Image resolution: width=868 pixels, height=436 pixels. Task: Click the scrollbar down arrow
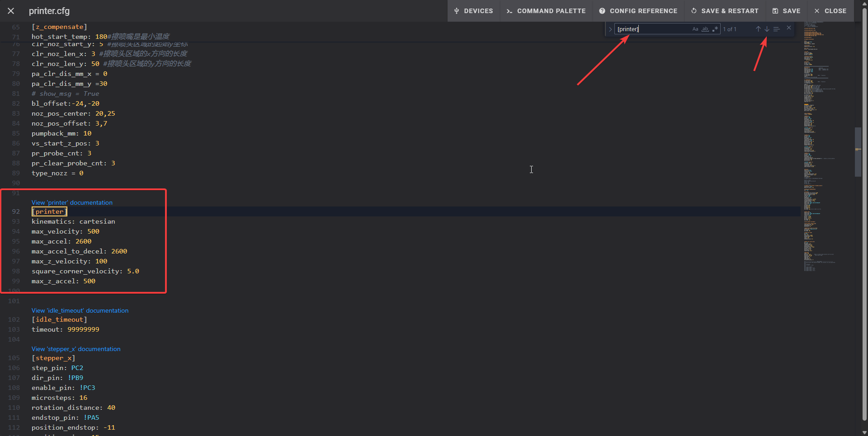pos(864,432)
